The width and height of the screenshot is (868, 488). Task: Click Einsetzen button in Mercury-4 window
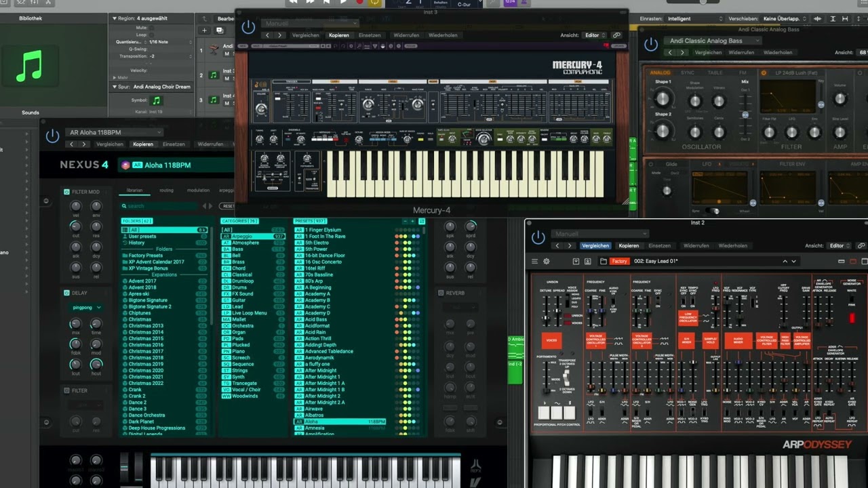(370, 35)
